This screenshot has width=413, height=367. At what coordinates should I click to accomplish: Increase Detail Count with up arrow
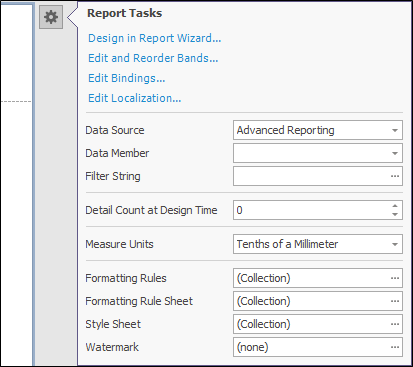(x=395, y=206)
